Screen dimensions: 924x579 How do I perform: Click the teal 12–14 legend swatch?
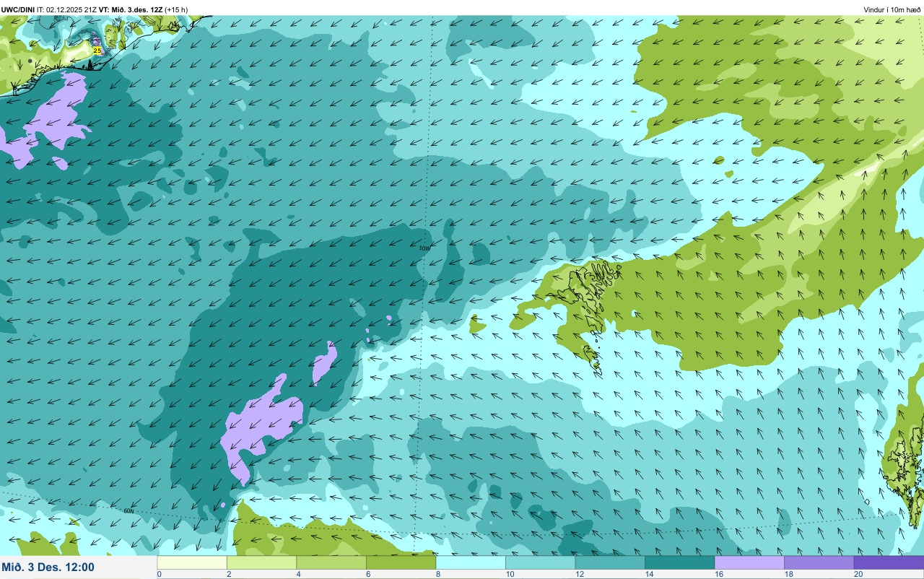click(610, 562)
